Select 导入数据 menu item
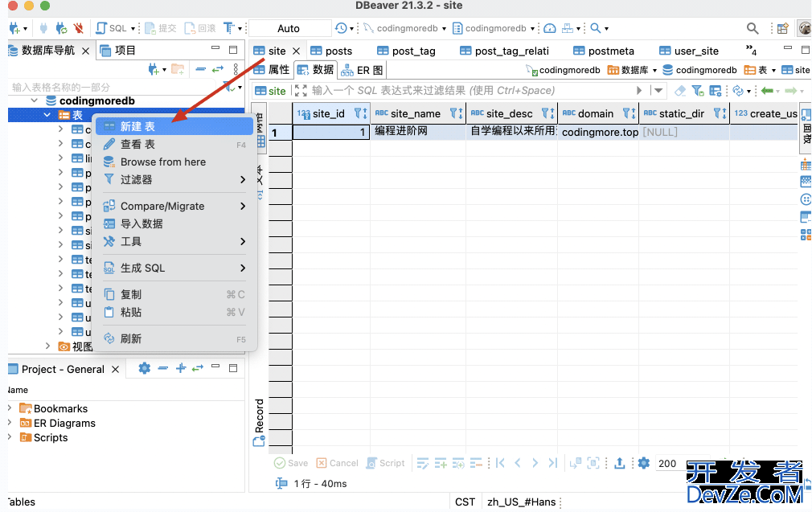This screenshot has width=812, height=512. coord(174,223)
